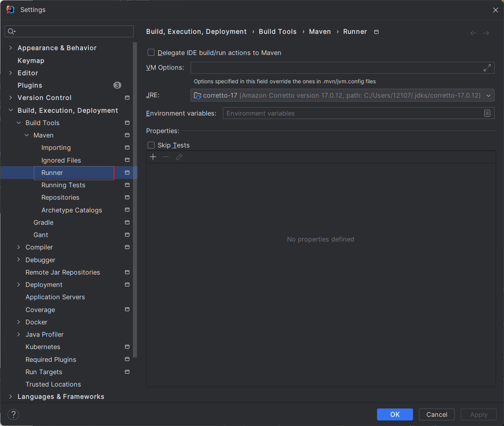The width and height of the screenshot is (504, 426).
Task: Click the back navigation arrow
Action: pyautogui.click(x=473, y=33)
